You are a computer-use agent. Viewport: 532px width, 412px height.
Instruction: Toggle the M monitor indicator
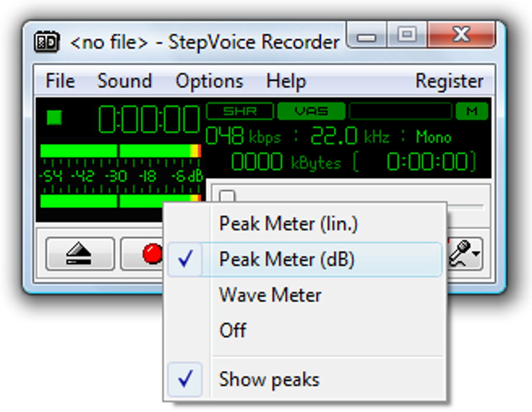pos(472,111)
